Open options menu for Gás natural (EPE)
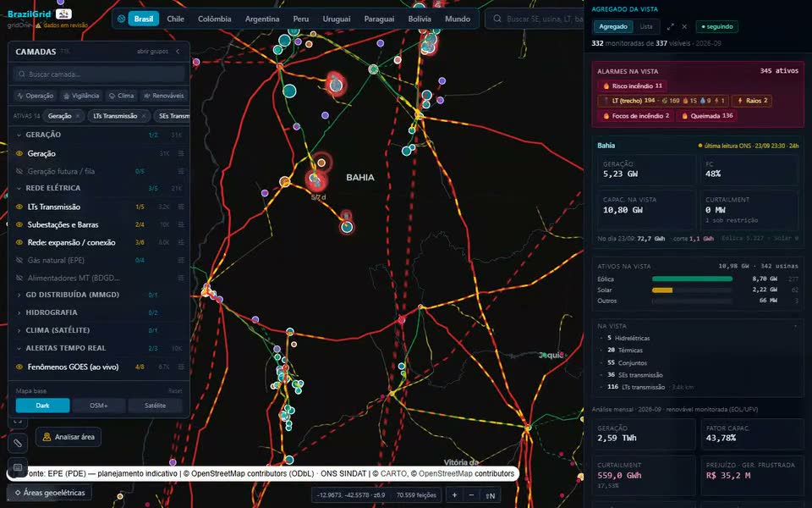The width and height of the screenshot is (812, 508). click(x=181, y=260)
